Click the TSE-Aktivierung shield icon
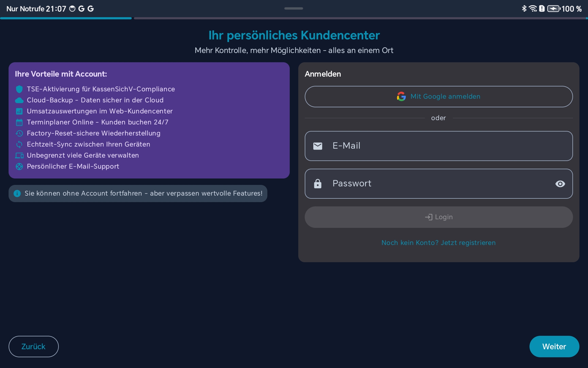 [x=19, y=89]
